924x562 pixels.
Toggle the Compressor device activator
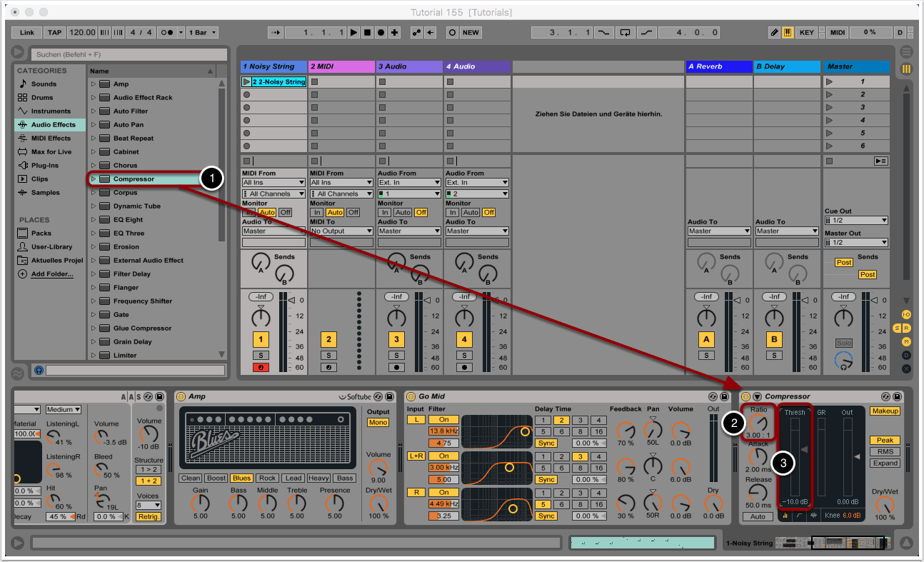[745, 396]
